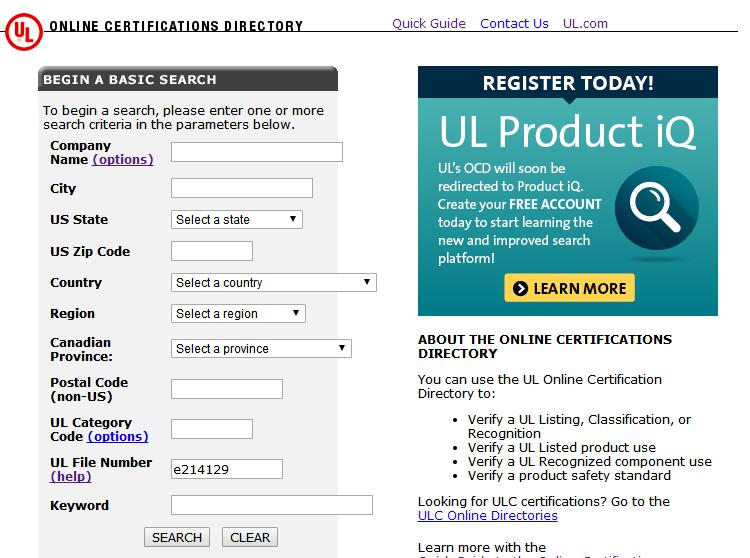Follow the ULC Online Directories link
Screen dimensions: 750x558
(487, 516)
